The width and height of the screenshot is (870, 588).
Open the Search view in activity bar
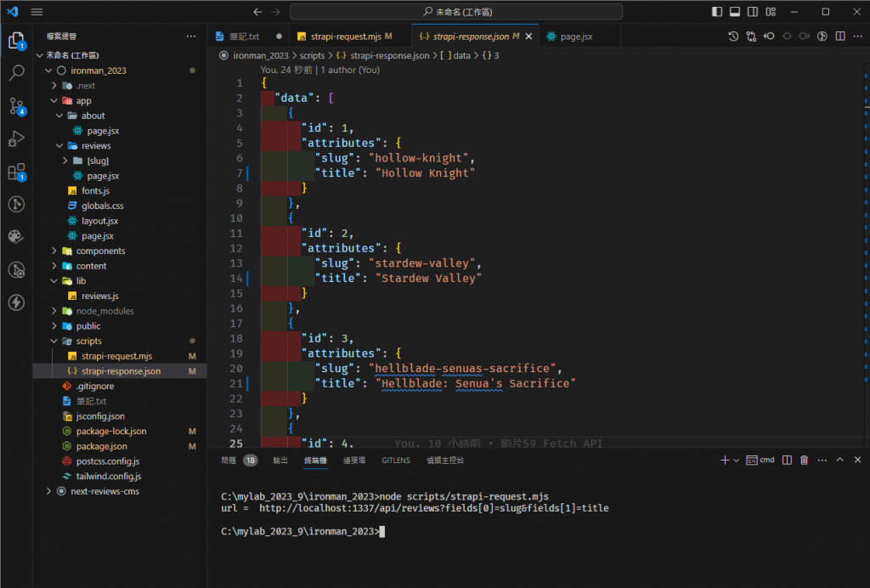click(17, 73)
